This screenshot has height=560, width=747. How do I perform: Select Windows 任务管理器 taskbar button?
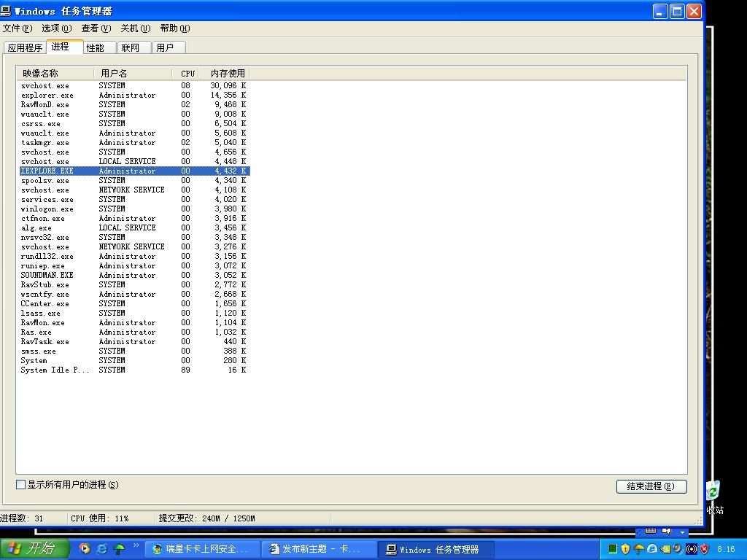tap(436, 550)
